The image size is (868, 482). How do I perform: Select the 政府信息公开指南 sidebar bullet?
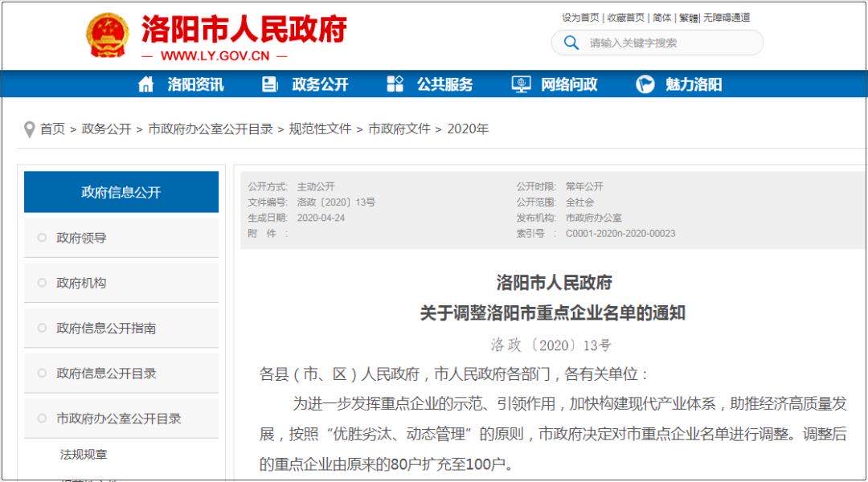(x=42, y=328)
